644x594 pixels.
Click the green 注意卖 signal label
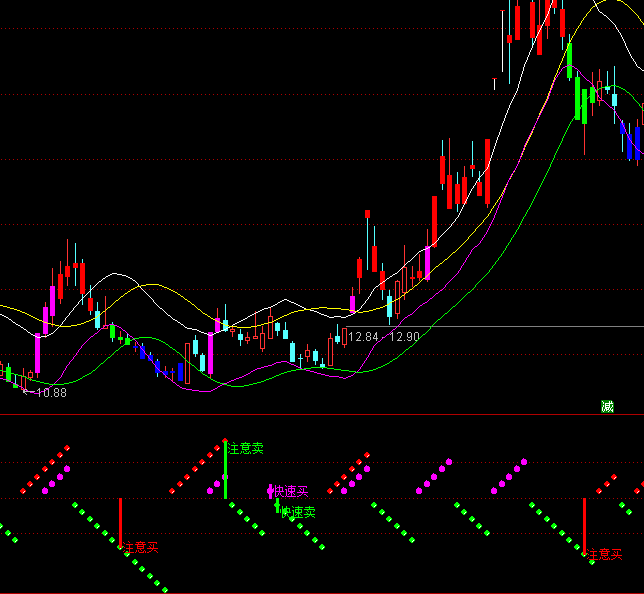[245, 449]
